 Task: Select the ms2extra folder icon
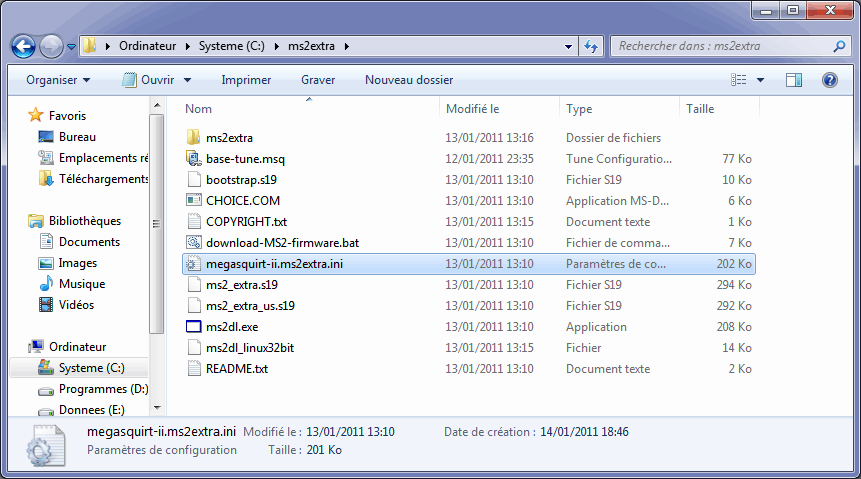[x=194, y=138]
